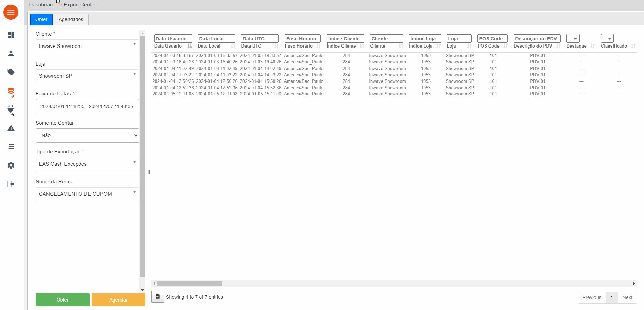Focus the Data UTC filter field
Screen dimensions: 644x310
[260, 39]
